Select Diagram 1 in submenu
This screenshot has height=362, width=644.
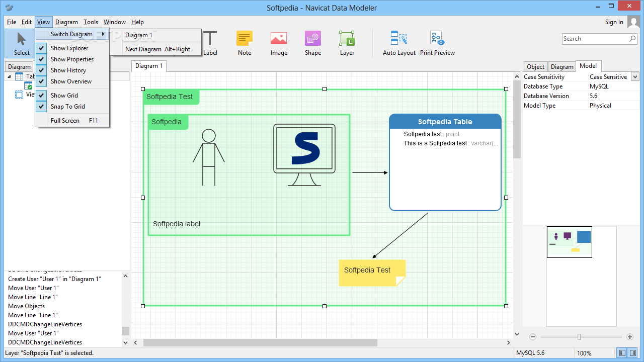pyautogui.click(x=156, y=35)
